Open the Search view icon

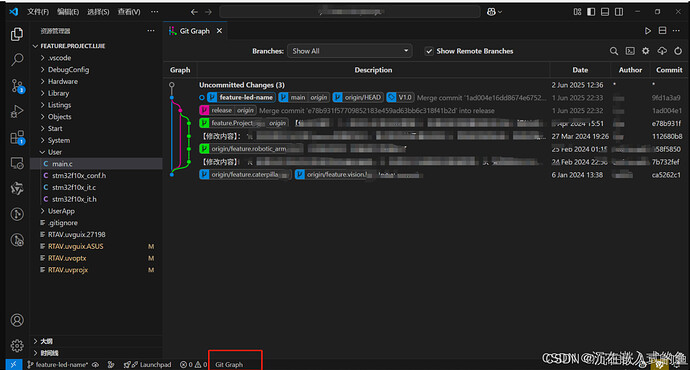click(17, 59)
